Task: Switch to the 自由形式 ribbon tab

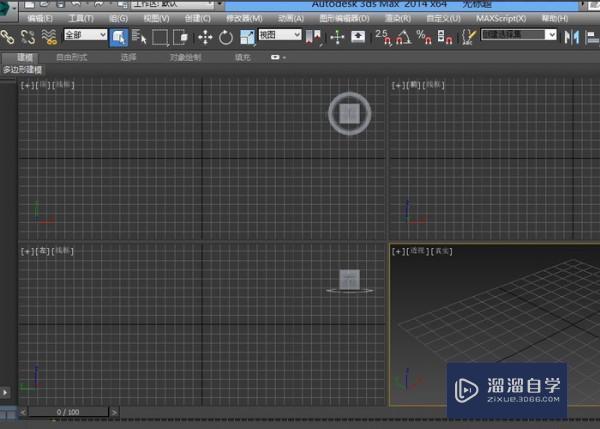Action: coord(71,57)
